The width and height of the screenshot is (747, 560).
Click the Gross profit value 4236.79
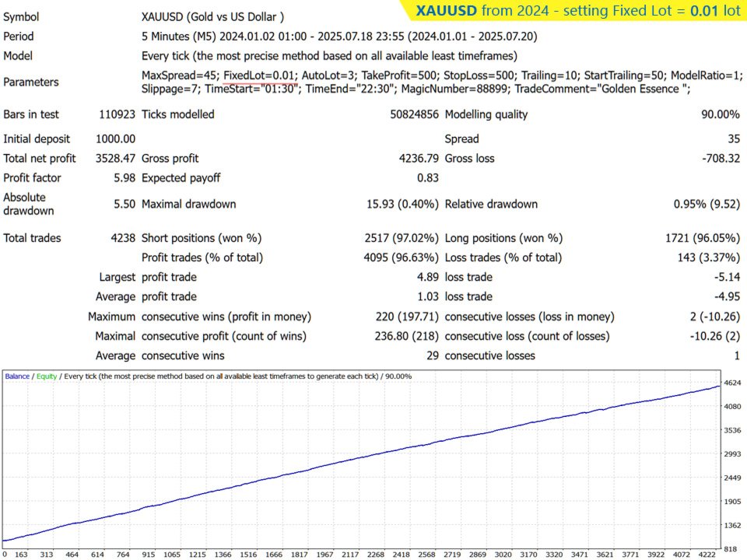point(419,159)
